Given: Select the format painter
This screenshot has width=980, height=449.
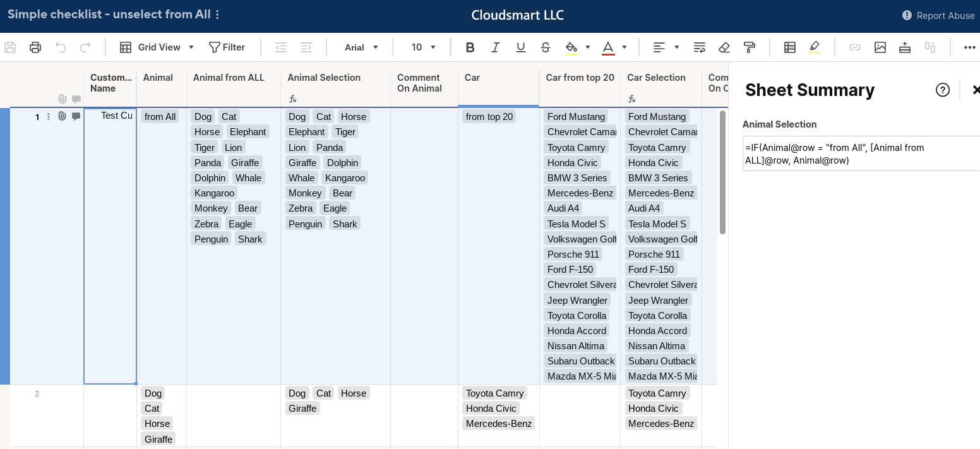Looking at the screenshot, I should (750, 47).
